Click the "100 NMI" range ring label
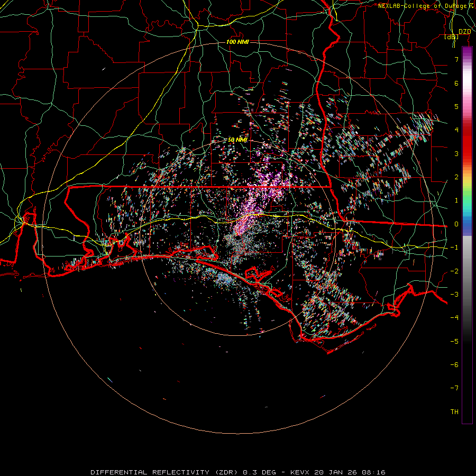The image size is (476, 476). tap(237, 42)
